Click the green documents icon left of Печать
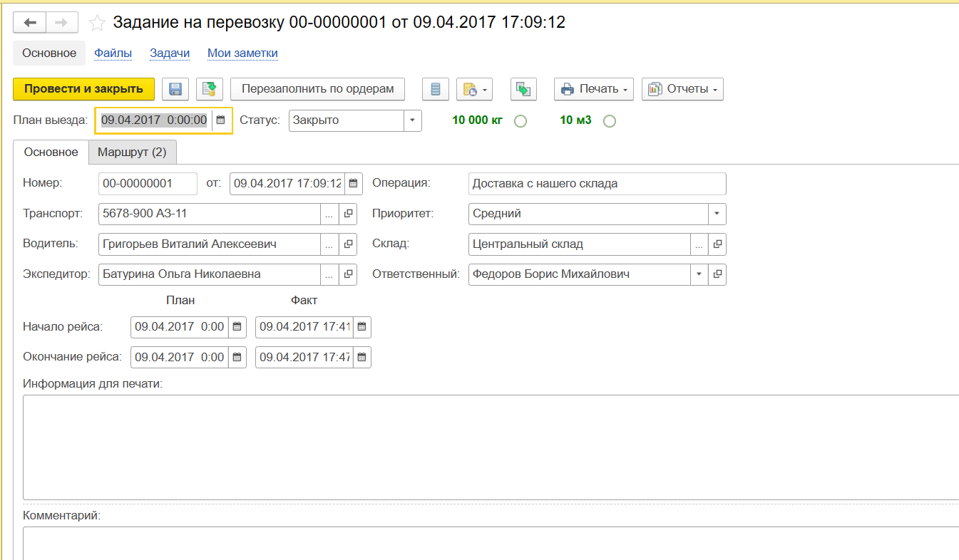The image size is (959, 560). click(523, 89)
